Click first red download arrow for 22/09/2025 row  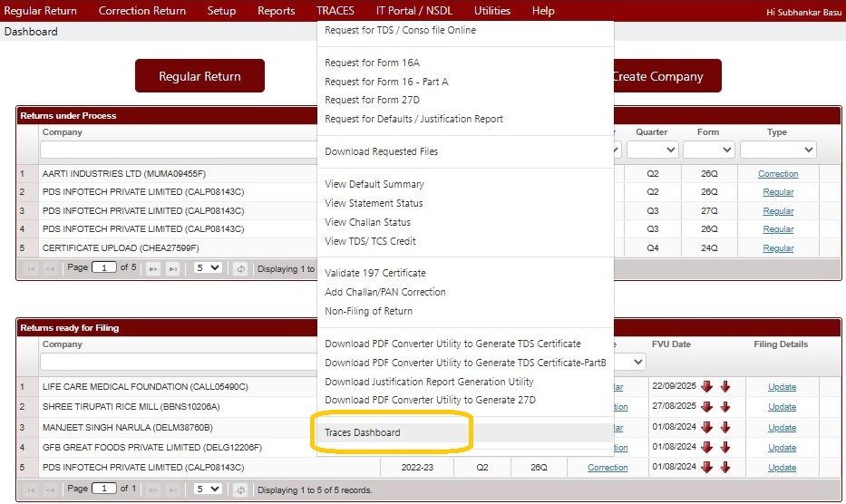coord(706,387)
